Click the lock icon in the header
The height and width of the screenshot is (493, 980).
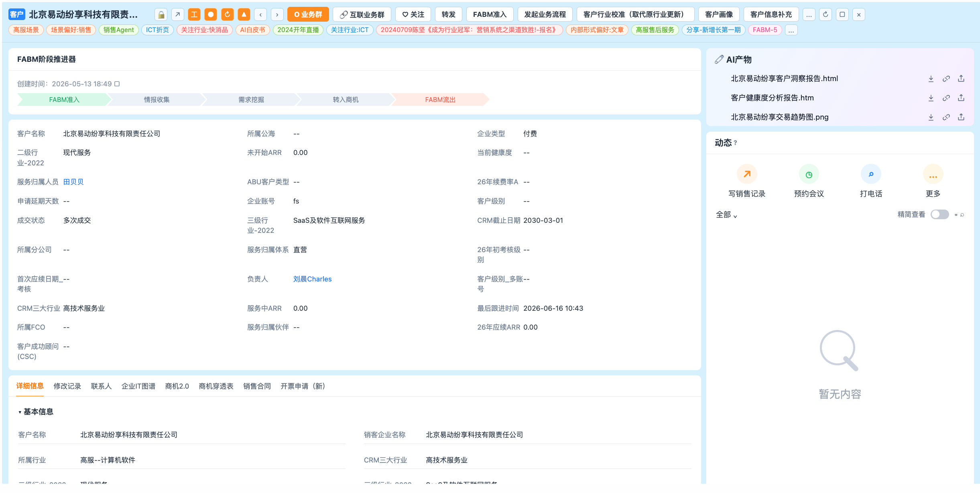[161, 15]
